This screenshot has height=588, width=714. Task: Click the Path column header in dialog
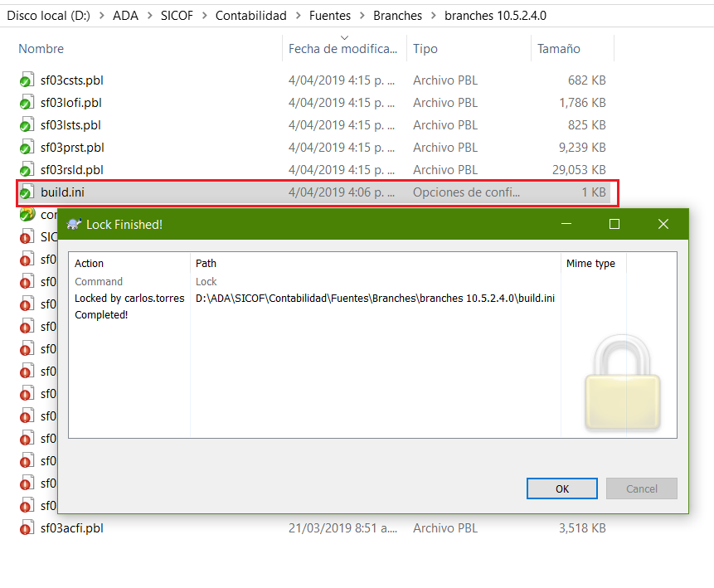pyautogui.click(x=206, y=263)
